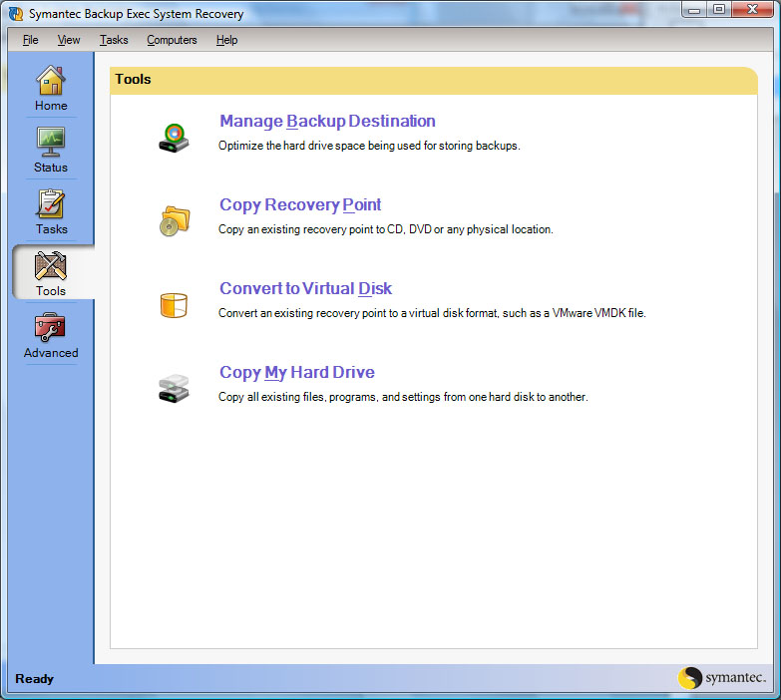Image resolution: width=781 pixels, height=700 pixels.
Task: Open Manage Backup Destination link
Action: coord(327,121)
